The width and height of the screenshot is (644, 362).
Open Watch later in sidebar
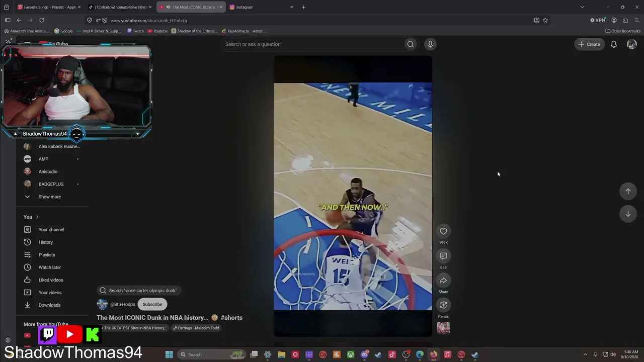pos(49,267)
